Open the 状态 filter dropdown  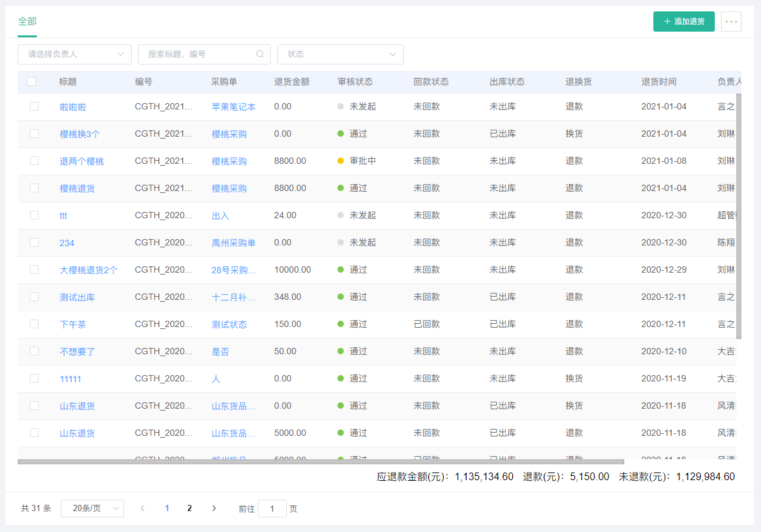pos(341,54)
